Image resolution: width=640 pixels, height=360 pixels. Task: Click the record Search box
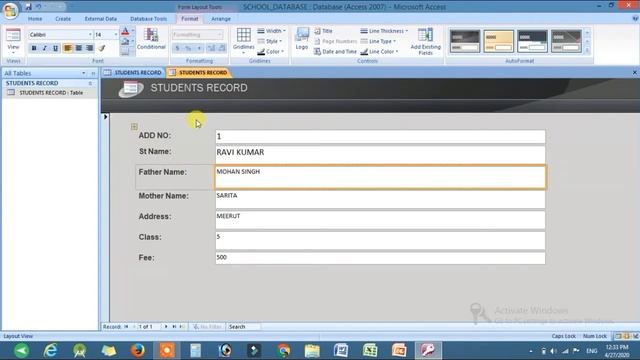point(243,327)
